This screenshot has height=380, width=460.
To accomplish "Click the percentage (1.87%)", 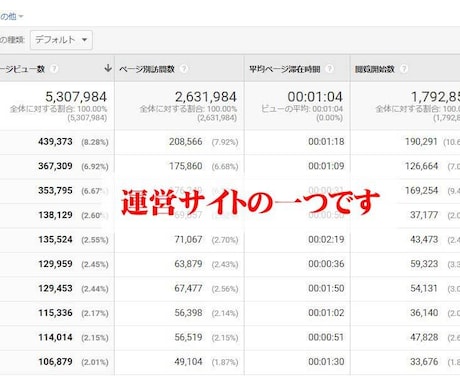I will [x=225, y=362].
